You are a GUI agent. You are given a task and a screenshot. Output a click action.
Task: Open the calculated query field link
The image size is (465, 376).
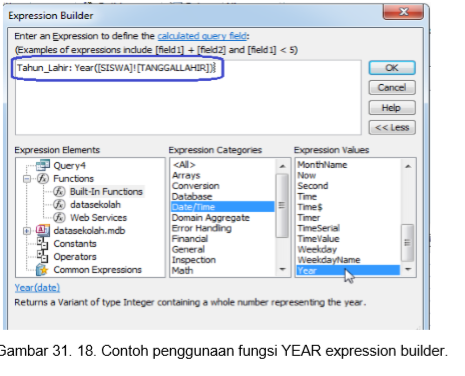point(202,36)
